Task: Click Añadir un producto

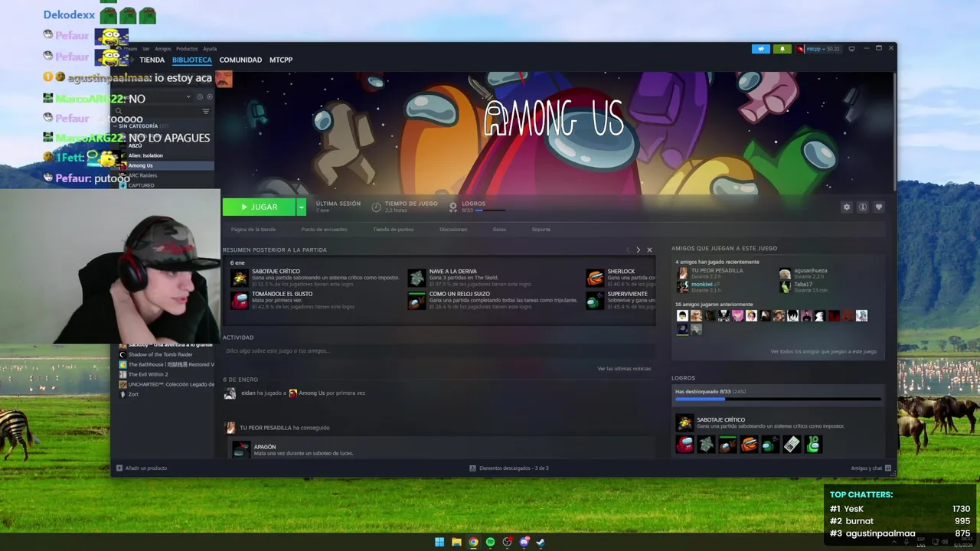Action: (x=141, y=468)
